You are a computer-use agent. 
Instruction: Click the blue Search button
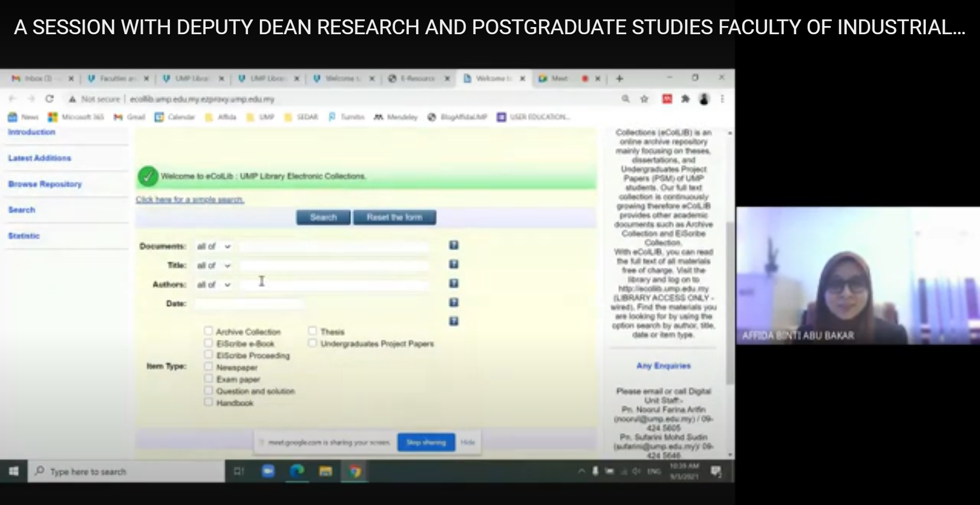point(323,217)
